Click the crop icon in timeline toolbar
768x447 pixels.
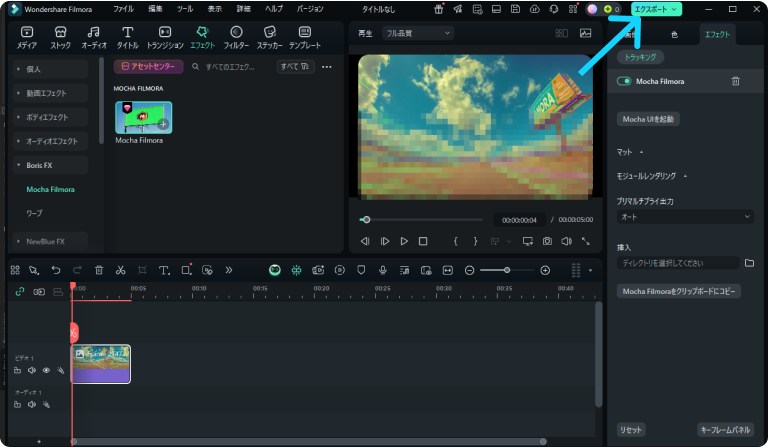click(142, 270)
